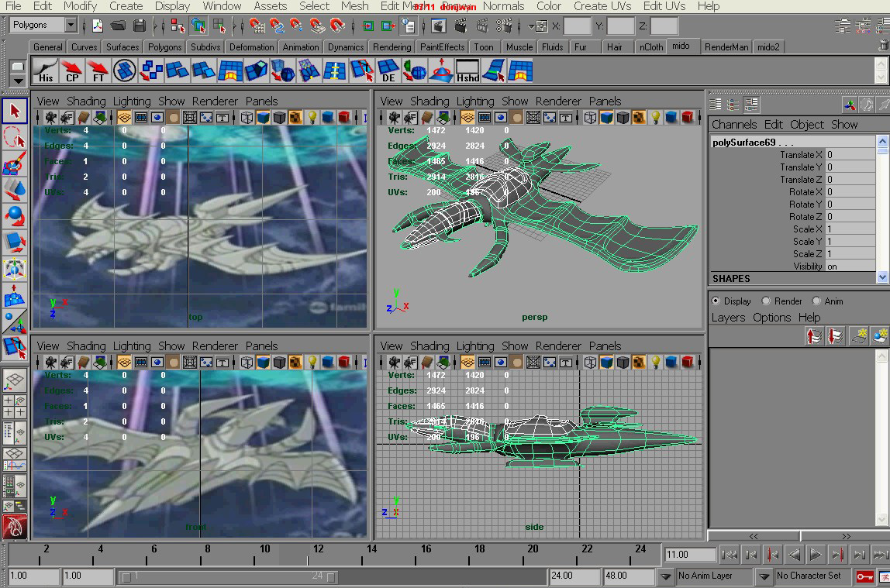This screenshot has width=890, height=588.
Task: Open the Normals menu
Action: pyautogui.click(x=503, y=6)
